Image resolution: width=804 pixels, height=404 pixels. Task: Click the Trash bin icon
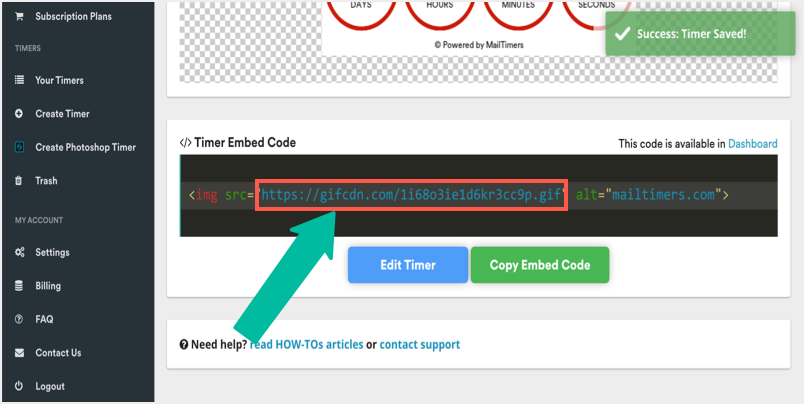click(19, 181)
